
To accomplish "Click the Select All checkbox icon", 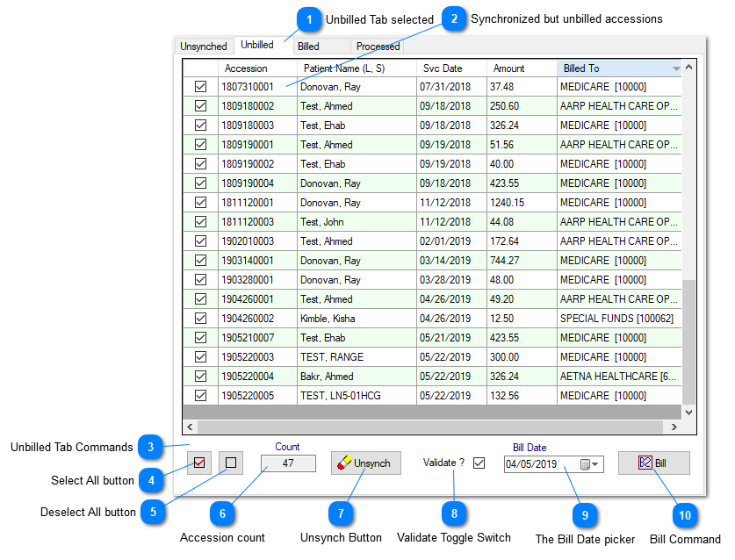I will 199,463.
